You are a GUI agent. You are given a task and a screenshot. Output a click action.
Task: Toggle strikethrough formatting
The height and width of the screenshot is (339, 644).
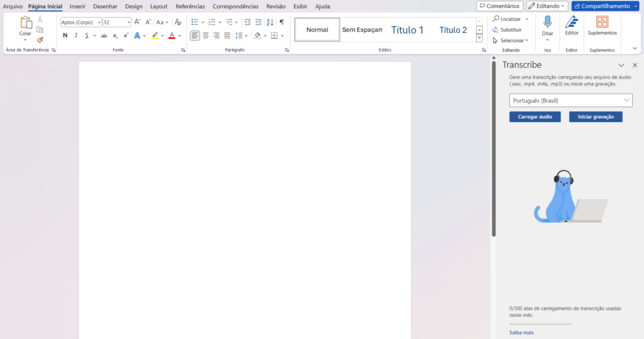pos(104,36)
